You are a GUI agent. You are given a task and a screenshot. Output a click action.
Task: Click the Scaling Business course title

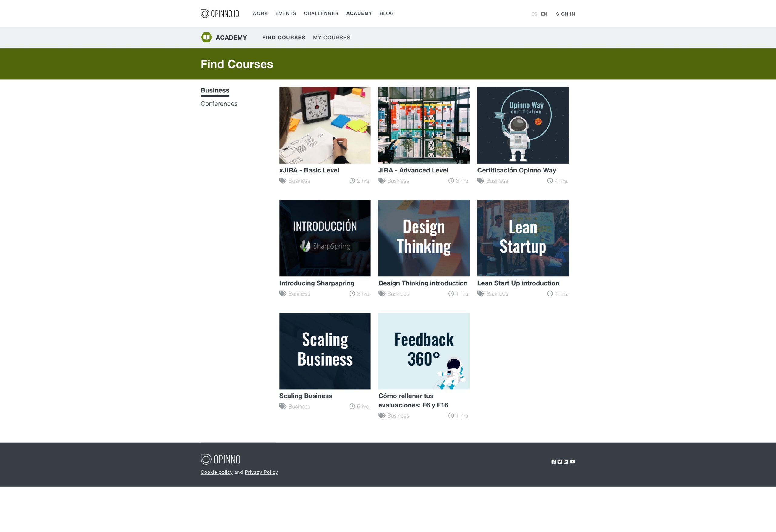click(306, 396)
